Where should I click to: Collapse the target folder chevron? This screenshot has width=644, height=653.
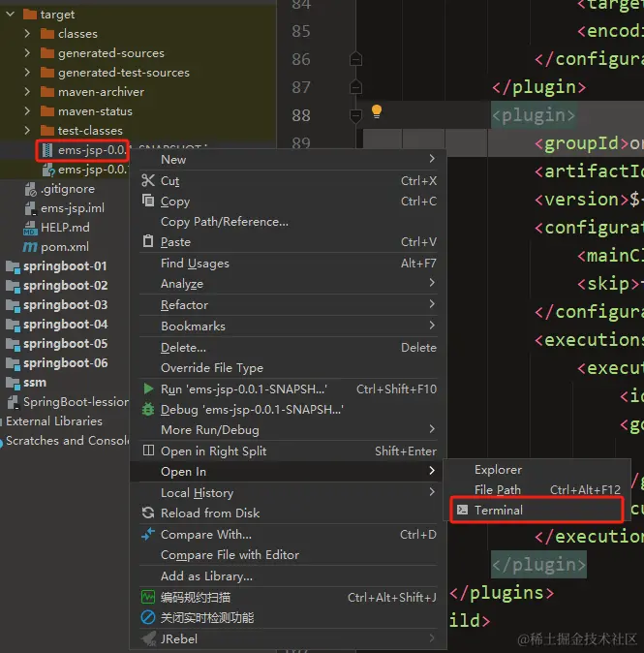click(11, 15)
